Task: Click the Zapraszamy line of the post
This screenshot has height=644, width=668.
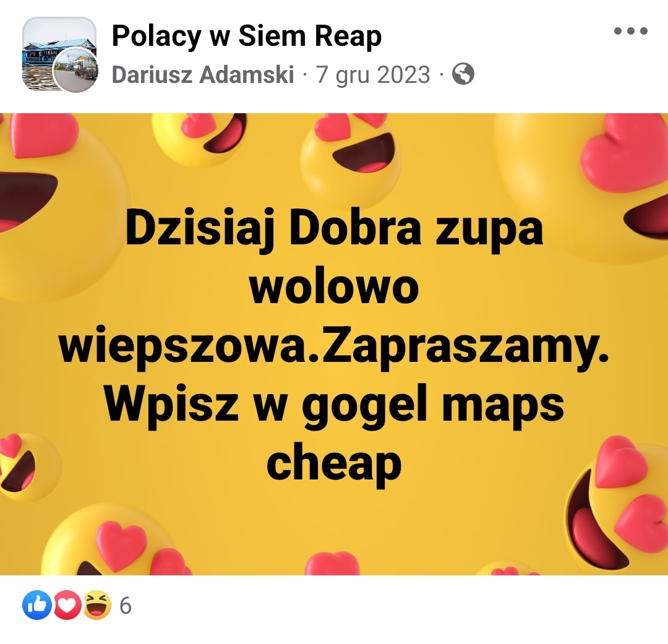Action: pos(334,346)
